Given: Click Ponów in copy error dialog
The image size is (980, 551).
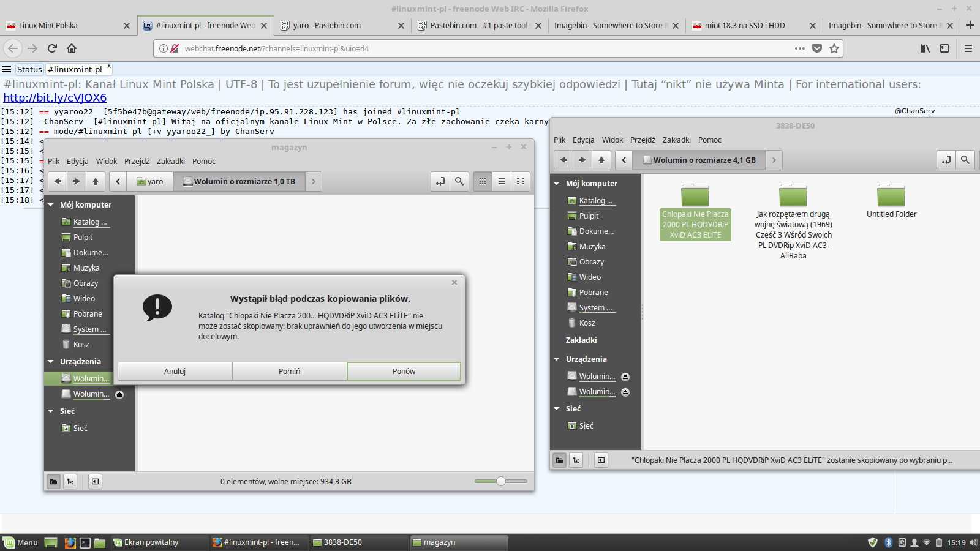Looking at the screenshot, I should coord(404,372).
